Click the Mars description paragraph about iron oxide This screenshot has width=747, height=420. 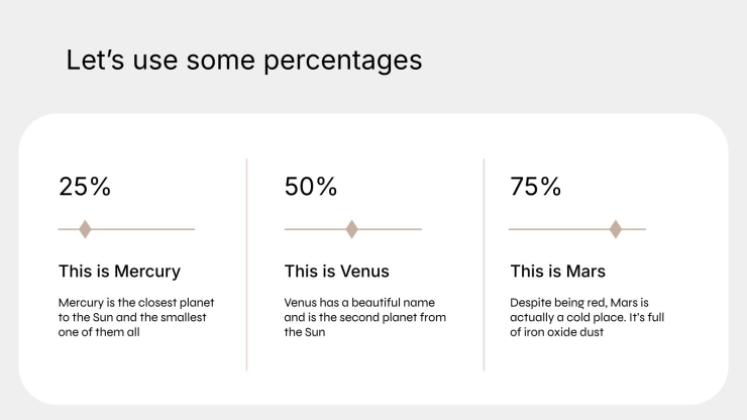(x=587, y=317)
